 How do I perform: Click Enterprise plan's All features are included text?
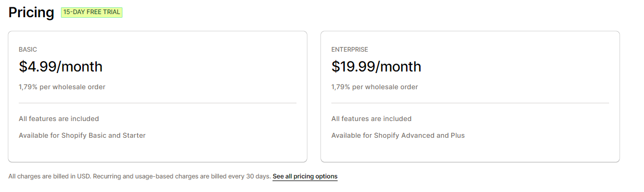[371, 119]
